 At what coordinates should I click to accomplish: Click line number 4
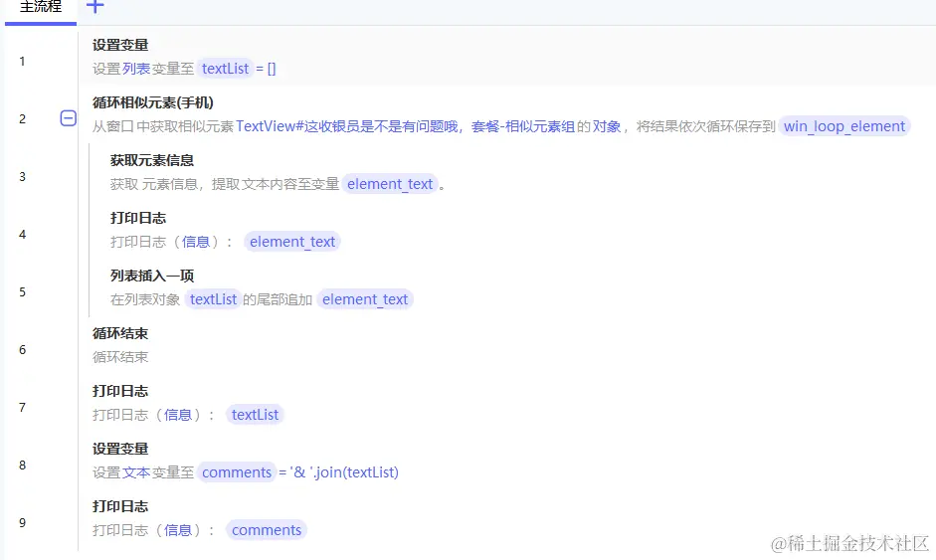click(x=22, y=235)
